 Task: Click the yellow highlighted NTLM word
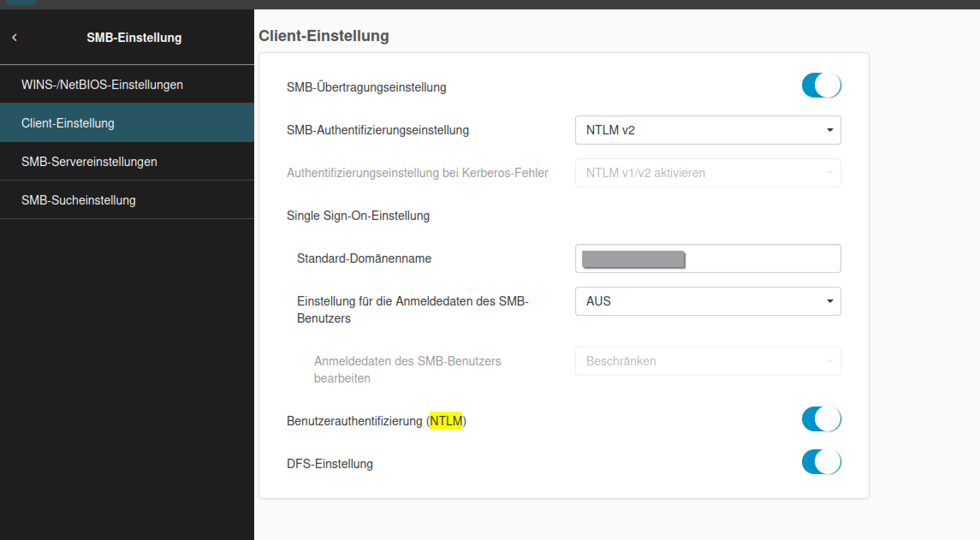[x=446, y=421]
